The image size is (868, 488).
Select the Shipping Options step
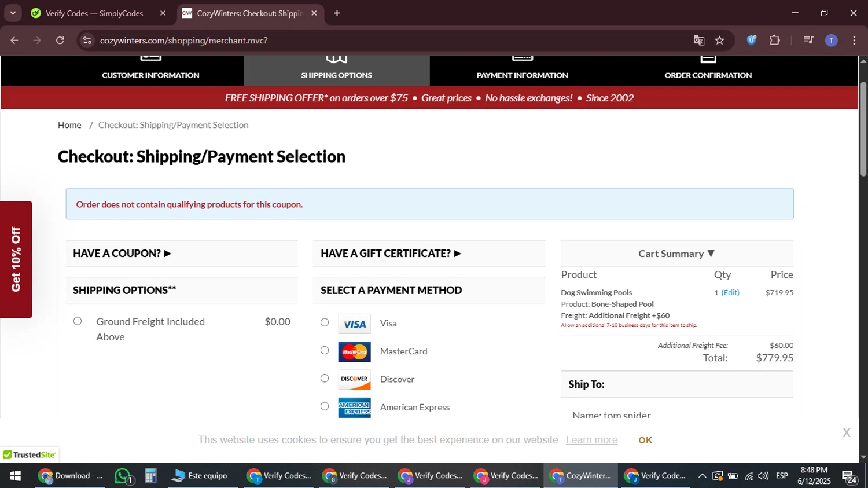pos(336,71)
